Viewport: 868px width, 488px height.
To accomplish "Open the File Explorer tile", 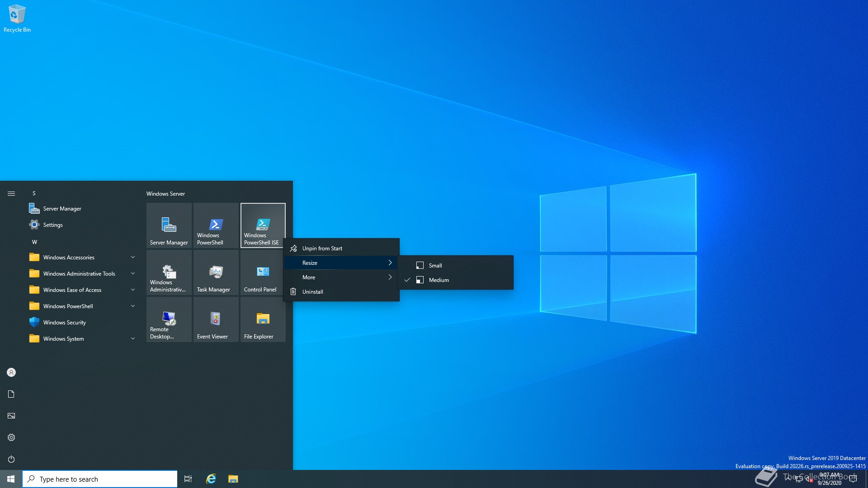I will (263, 319).
